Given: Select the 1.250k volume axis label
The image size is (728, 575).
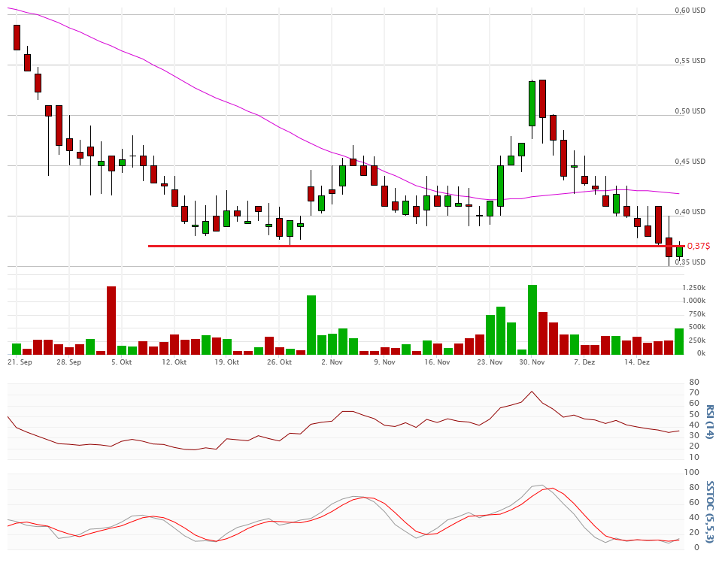Looking at the screenshot, I should (693, 289).
